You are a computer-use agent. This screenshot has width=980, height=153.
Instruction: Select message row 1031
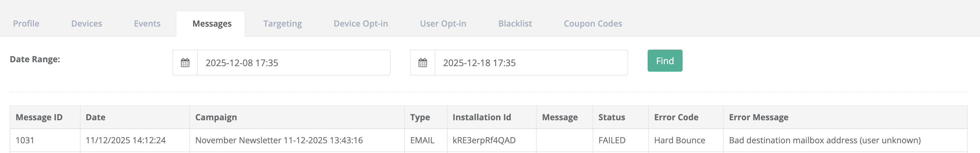(x=25, y=140)
